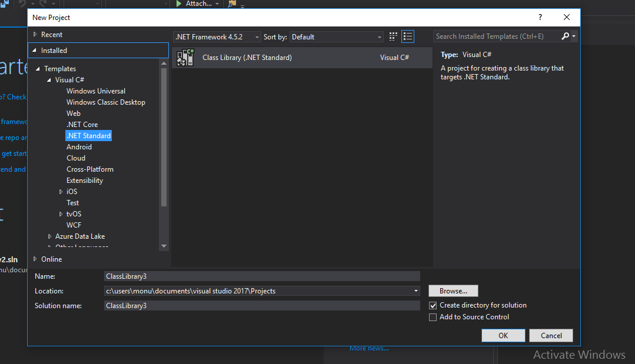This screenshot has width=635, height=364.
Task: Expand the iOS templates node
Action: click(61, 191)
